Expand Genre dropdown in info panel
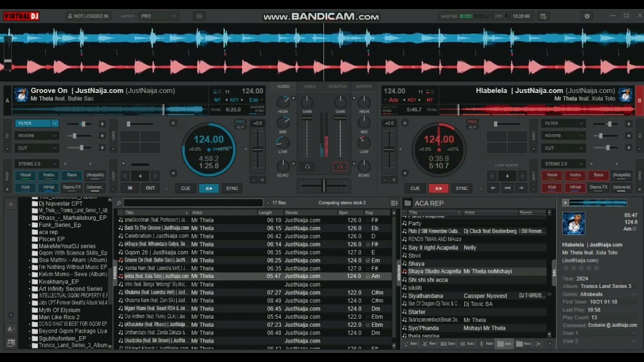The height and width of the screenshot is (362, 644). (633, 294)
